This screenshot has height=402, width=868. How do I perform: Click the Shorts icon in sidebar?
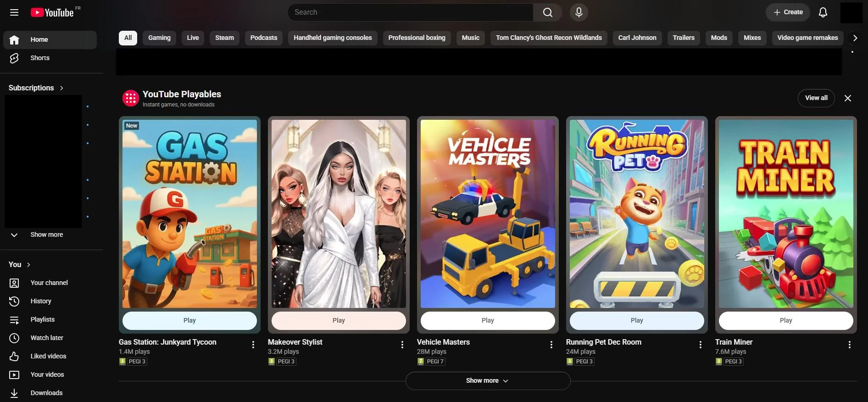tap(14, 58)
